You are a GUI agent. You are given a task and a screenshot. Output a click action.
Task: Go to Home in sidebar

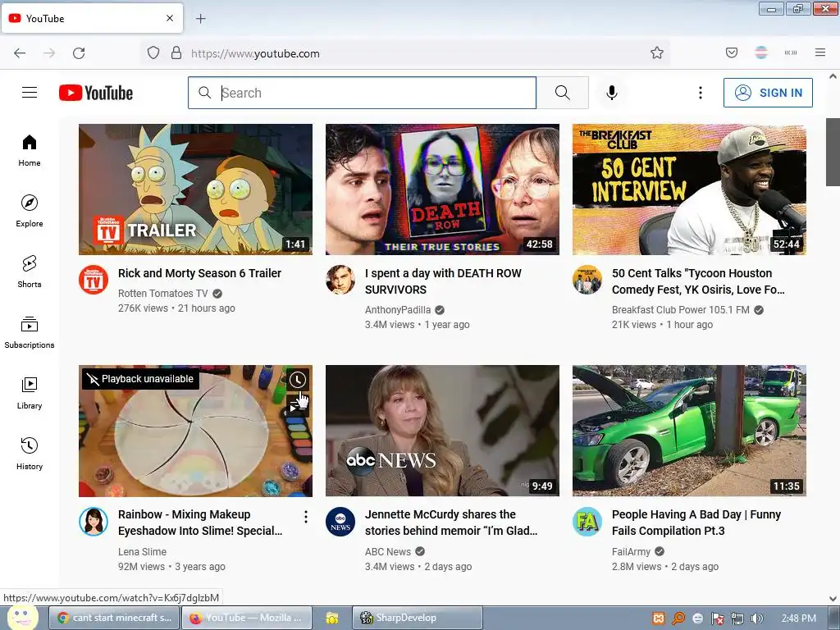(x=30, y=151)
